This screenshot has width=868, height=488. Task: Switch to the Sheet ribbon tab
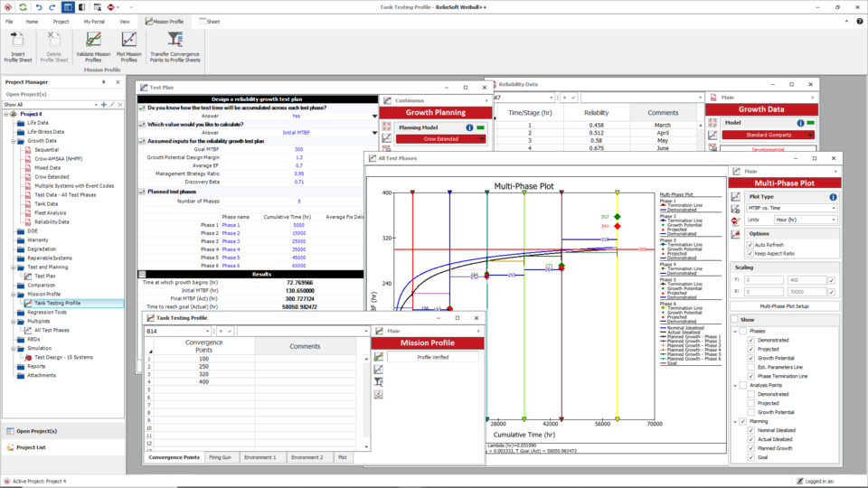click(x=210, y=22)
